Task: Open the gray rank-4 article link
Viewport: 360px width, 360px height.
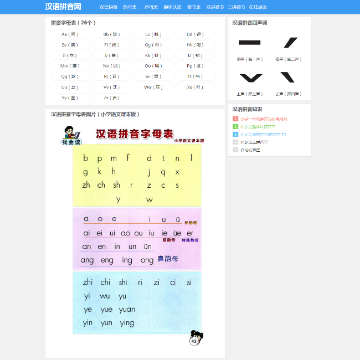Action: (254, 142)
